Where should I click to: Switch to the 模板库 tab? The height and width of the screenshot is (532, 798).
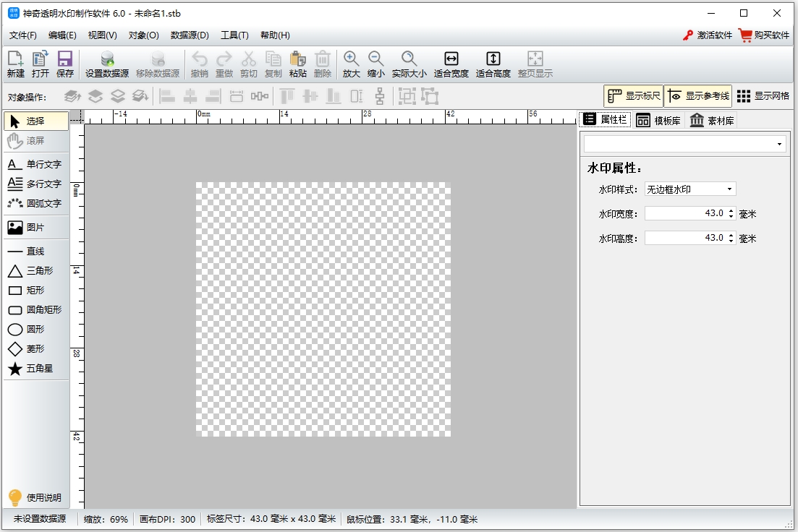point(658,121)
